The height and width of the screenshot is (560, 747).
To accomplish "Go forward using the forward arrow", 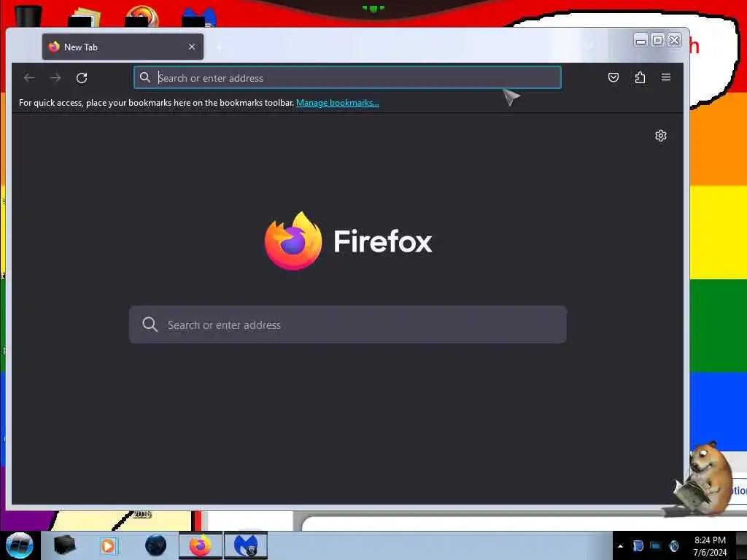I will point(55,77).
